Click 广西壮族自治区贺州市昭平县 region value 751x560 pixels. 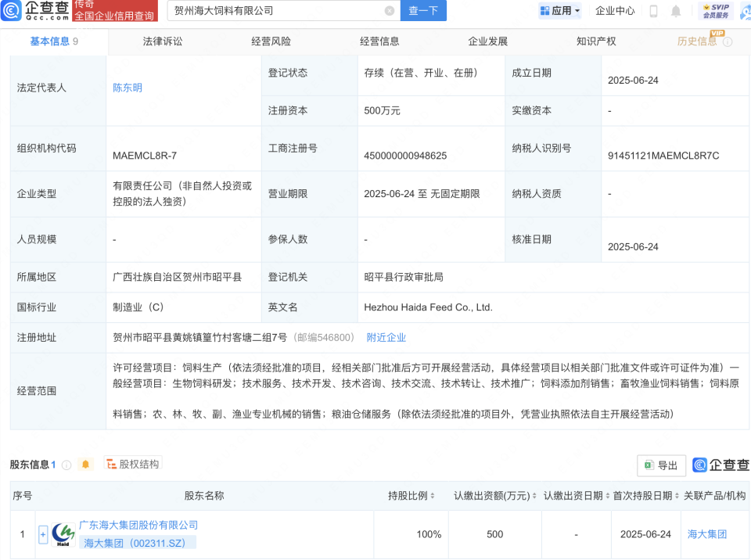[178, 278]
